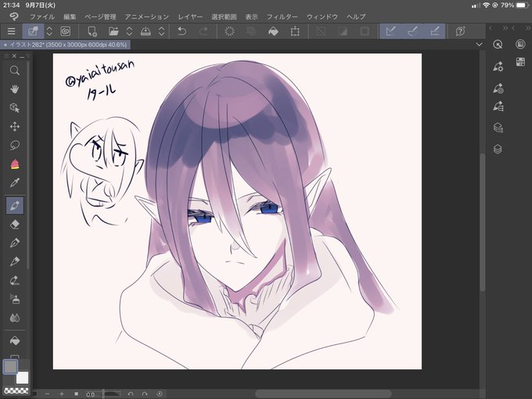The width and height of the screenshot is (532, 399).
Task: Zoom out with the minus button
Action: pyautogui.click(x=48, y=394)
